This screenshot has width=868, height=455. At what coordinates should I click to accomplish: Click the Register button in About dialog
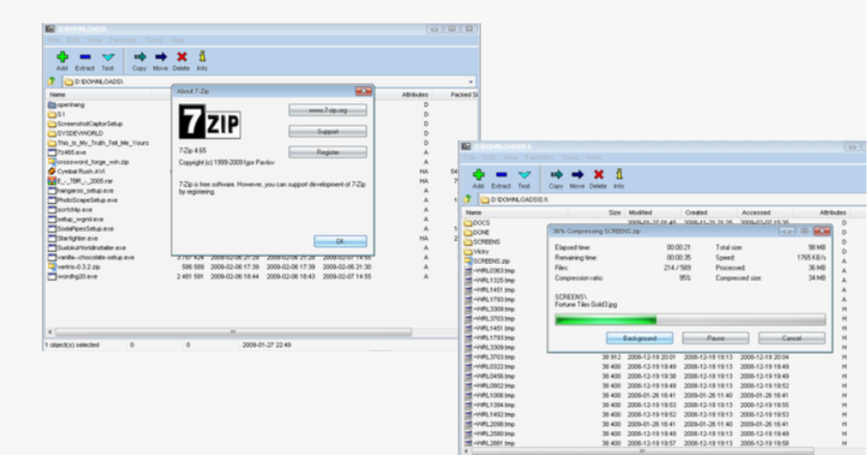point(328,152)
